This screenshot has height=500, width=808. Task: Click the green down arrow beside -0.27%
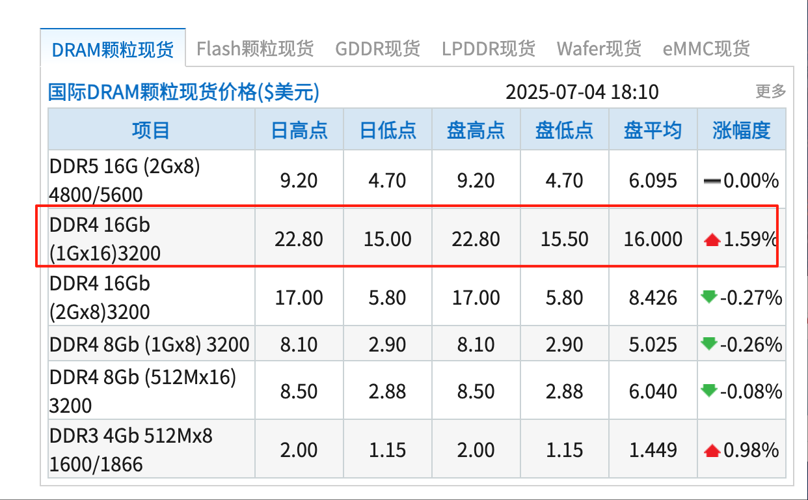(709, 297)
